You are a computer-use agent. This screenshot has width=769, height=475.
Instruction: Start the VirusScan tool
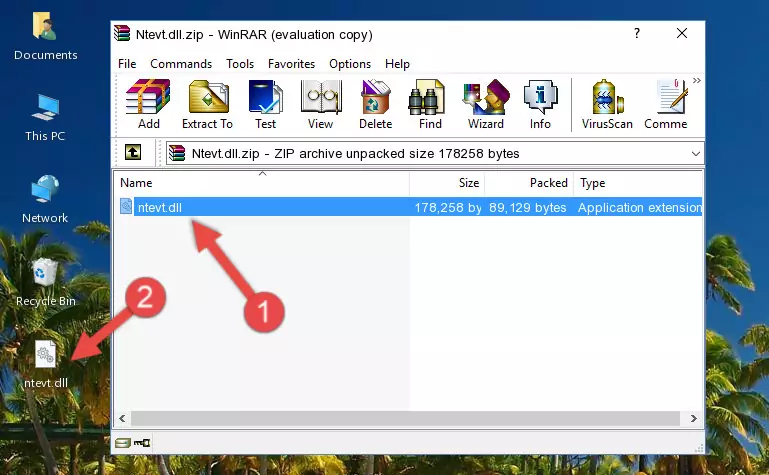click(x=607, y=104)
